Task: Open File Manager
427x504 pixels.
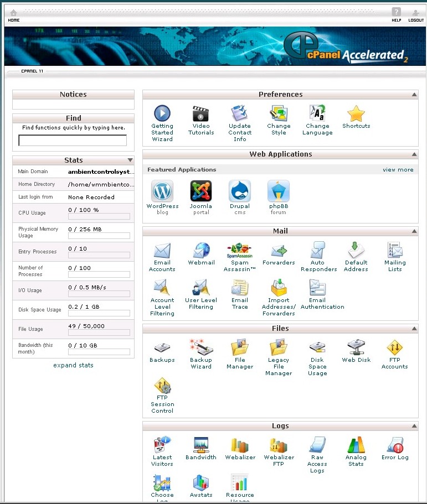Action: tap(240, 355)
